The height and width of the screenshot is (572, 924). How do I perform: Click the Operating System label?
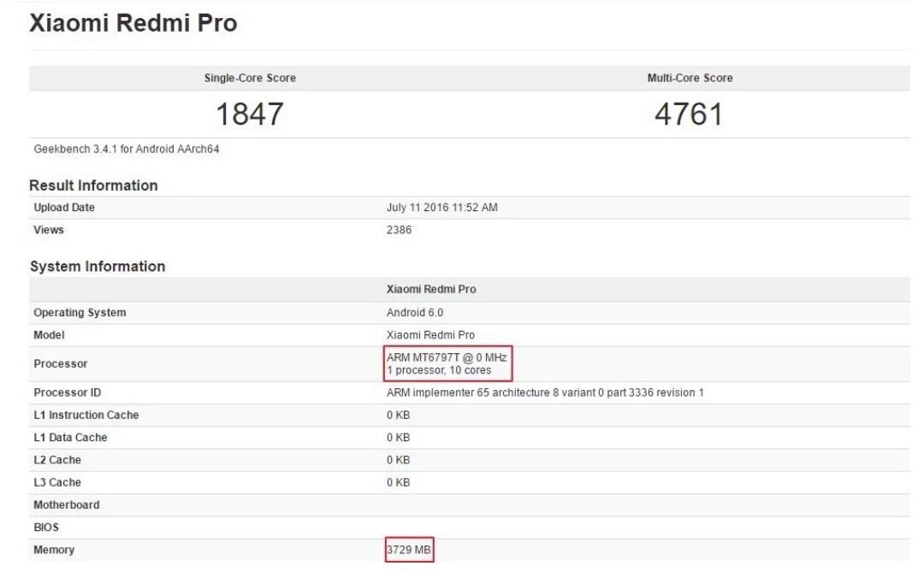tap(80, 312)
